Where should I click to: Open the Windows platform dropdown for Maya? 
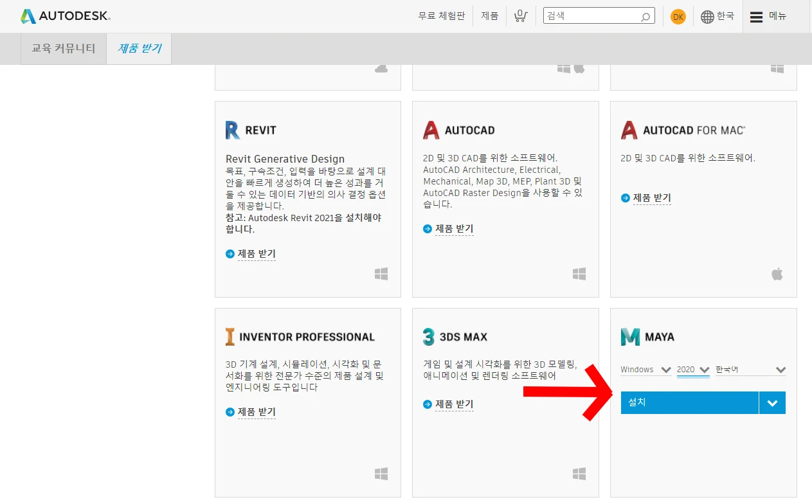[645, 370]
